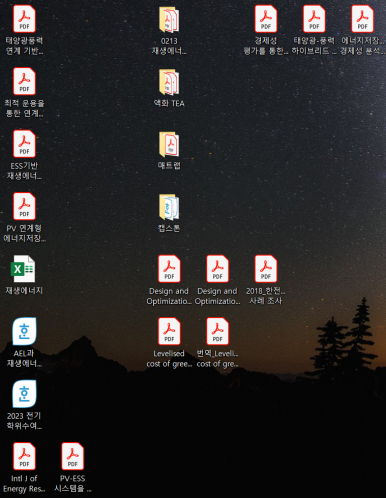
Task: Click the PV-ESS 시스템을 PDF icon
Action: coord(73,456)
